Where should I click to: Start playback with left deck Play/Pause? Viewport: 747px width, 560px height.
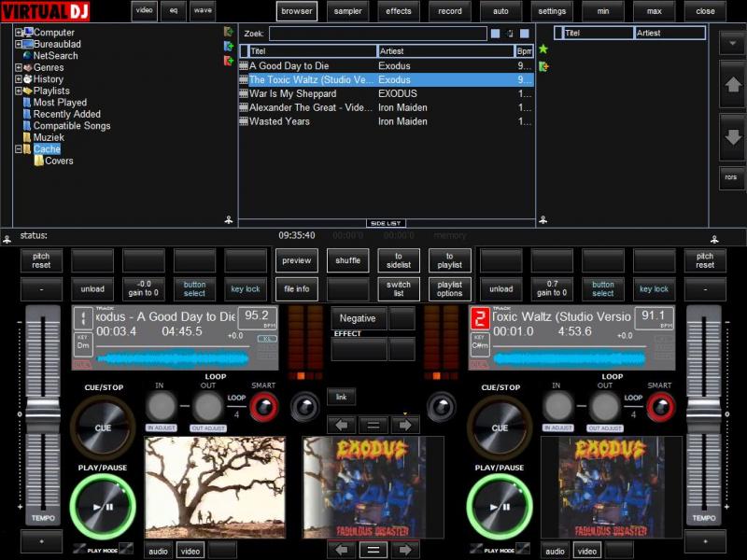(x=103, y=507)
